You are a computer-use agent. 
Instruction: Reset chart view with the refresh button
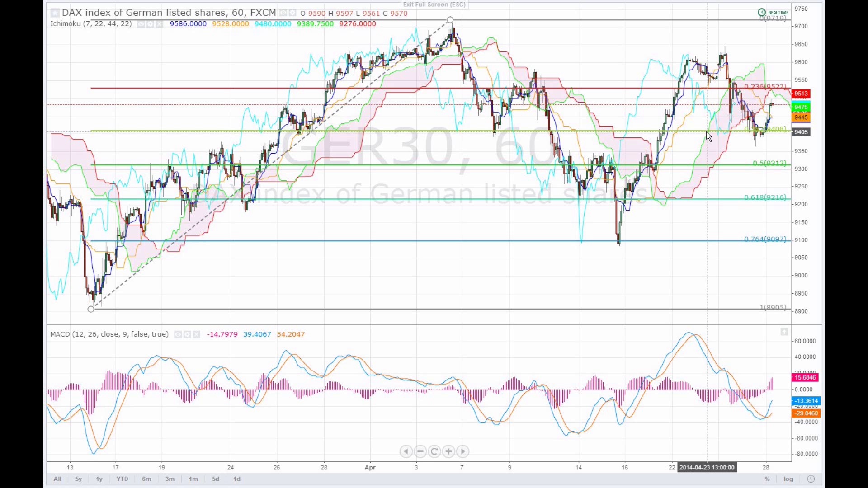434,451
